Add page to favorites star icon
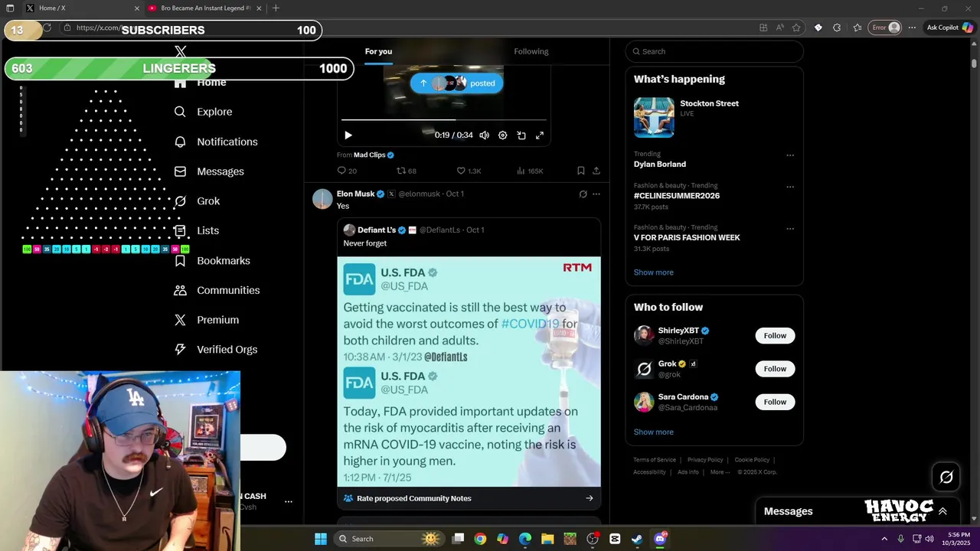This screenshot has height=551, width=980. (796, 28)
